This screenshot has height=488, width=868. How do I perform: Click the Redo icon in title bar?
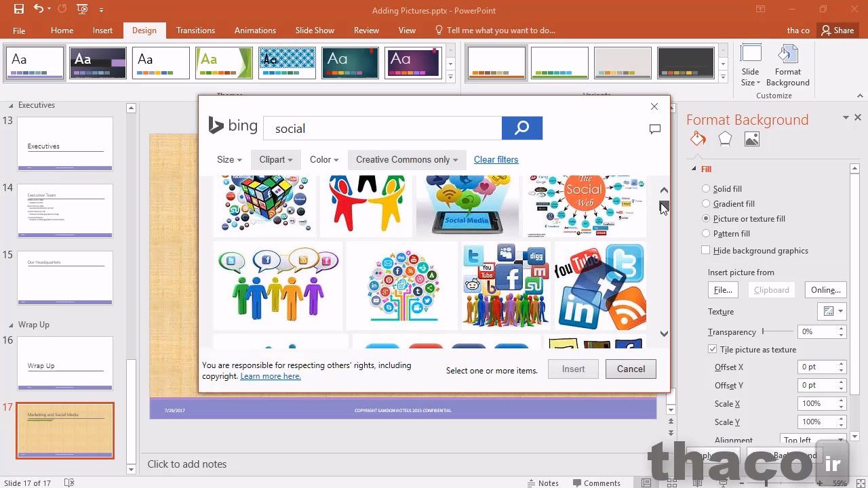tap(62, 9)
